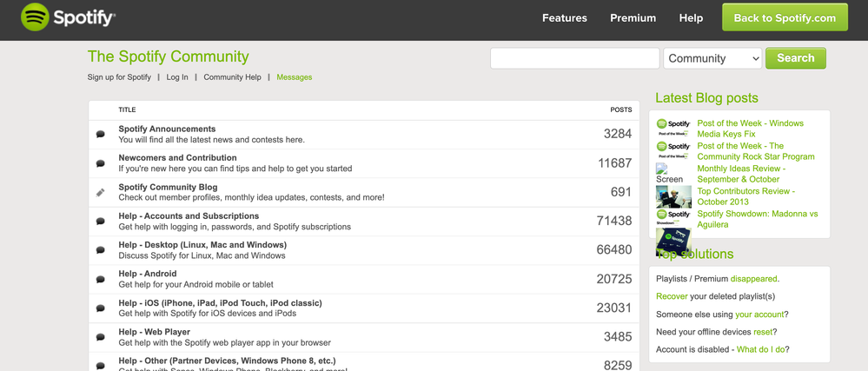The width and height of the screenshot is (868, 371).
Task: Open Newcomers and Contribution board
Action: [x=178, y=158]
